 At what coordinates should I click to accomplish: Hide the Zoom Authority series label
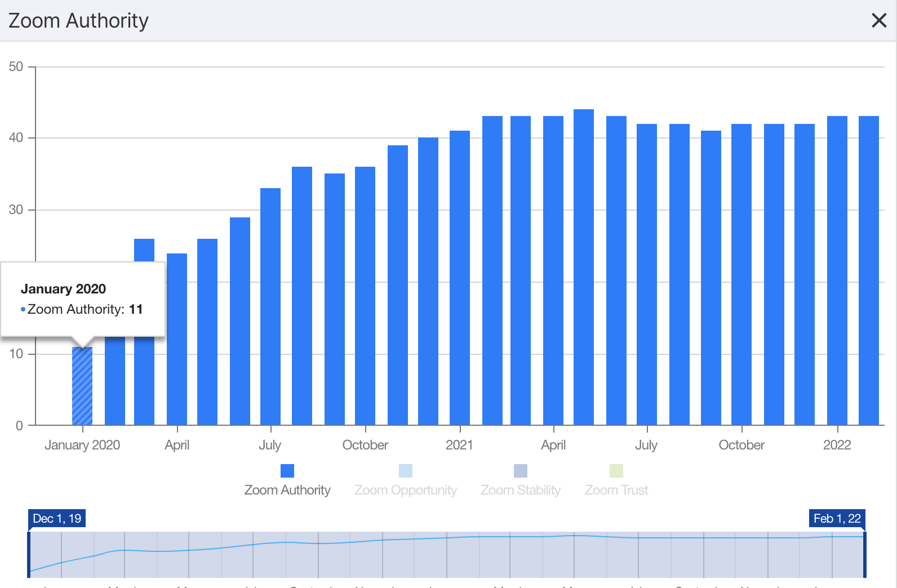point(287,490)
